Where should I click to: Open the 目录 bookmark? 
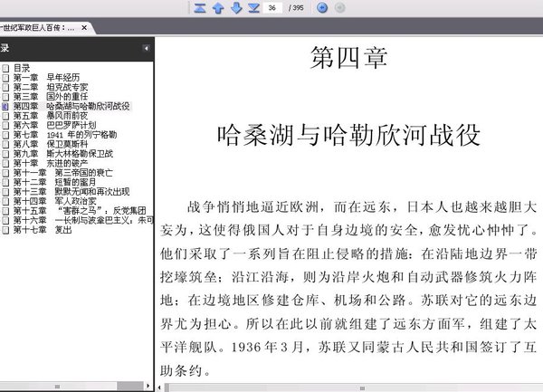(x=22, y=68)
